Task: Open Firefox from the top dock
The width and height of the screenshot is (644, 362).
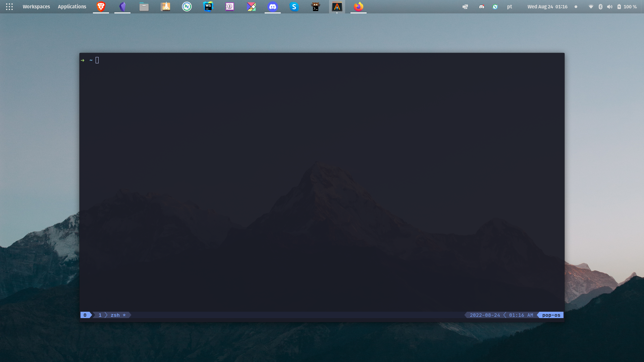Action: click(x=358, y=6)
